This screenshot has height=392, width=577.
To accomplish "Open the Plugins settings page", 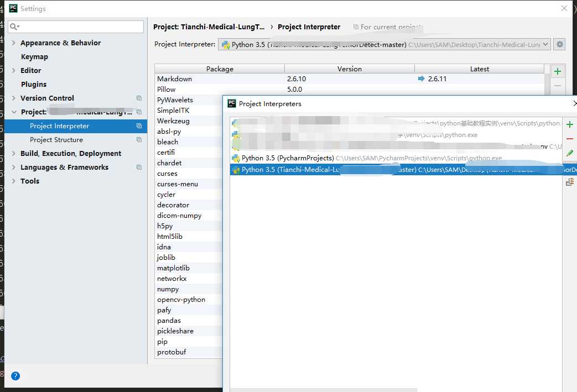I will 34,84.
